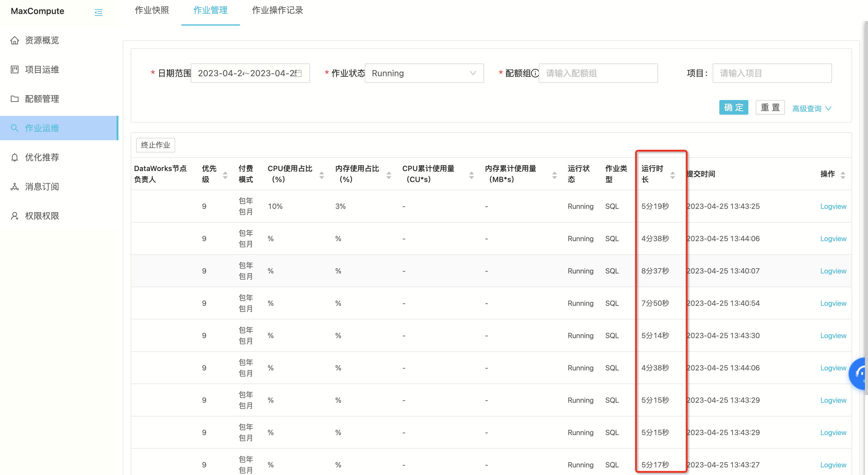
Task: Click the 项目运维 project icon in the sidebar
Action: (x=14, y=70)
